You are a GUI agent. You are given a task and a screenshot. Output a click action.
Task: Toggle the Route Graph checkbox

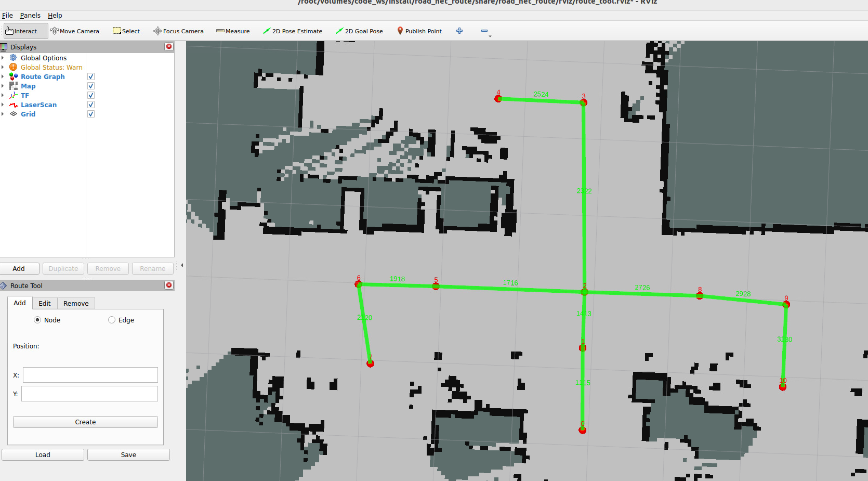coord(91,76)
